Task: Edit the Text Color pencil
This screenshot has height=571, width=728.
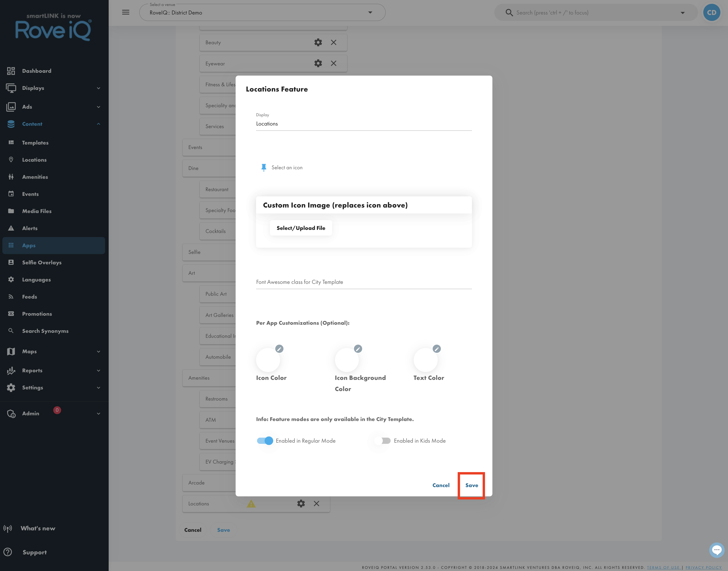Action: pos(437,349)
